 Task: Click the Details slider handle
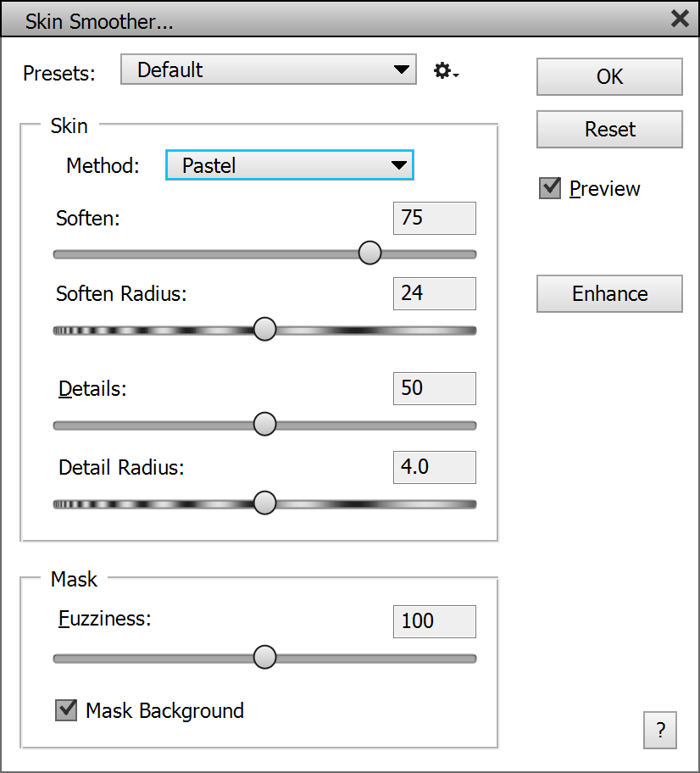click(x=265, y=425)
